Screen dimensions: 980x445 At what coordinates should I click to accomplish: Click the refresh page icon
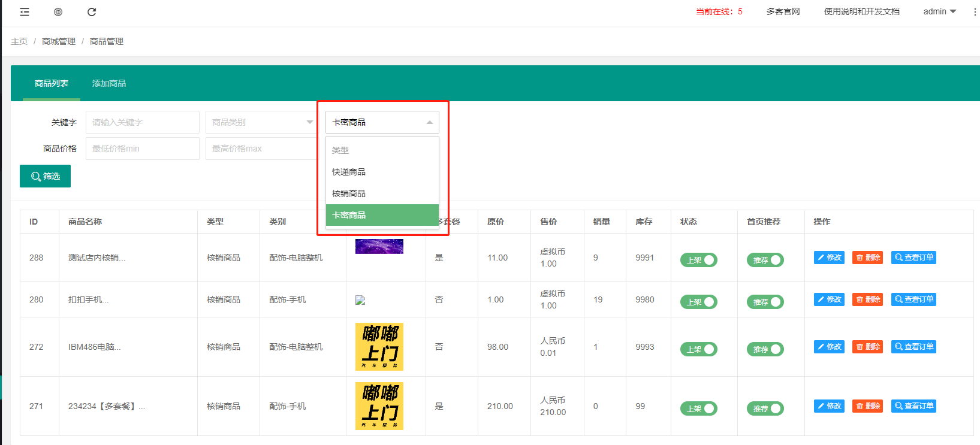92,12
